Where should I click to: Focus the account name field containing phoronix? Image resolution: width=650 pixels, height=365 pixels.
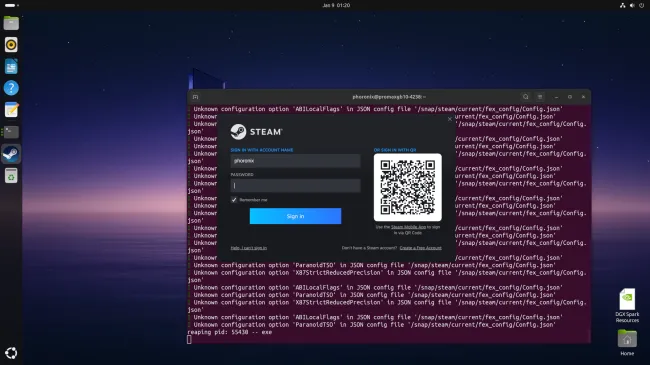pos(295,161)
